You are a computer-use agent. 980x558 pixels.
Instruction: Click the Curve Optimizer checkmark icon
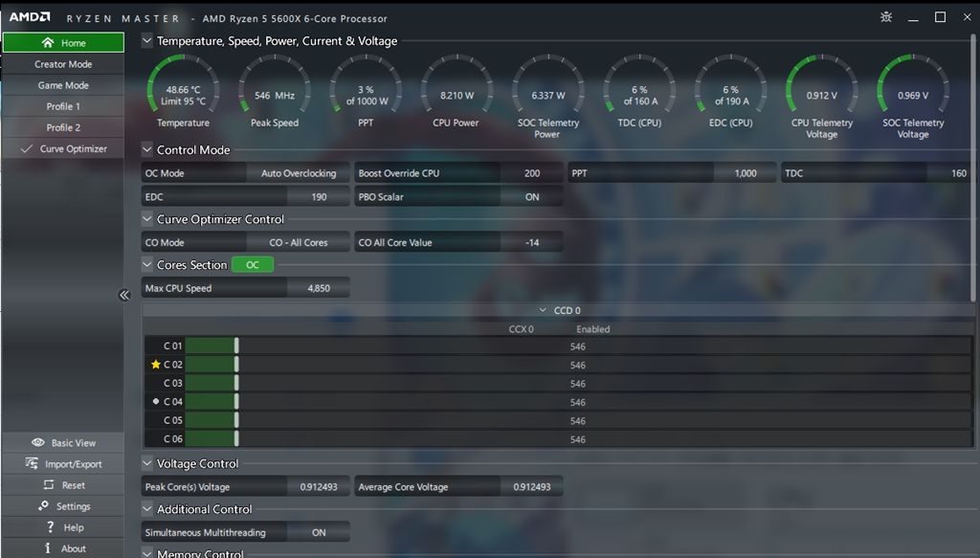click(26, 148)
